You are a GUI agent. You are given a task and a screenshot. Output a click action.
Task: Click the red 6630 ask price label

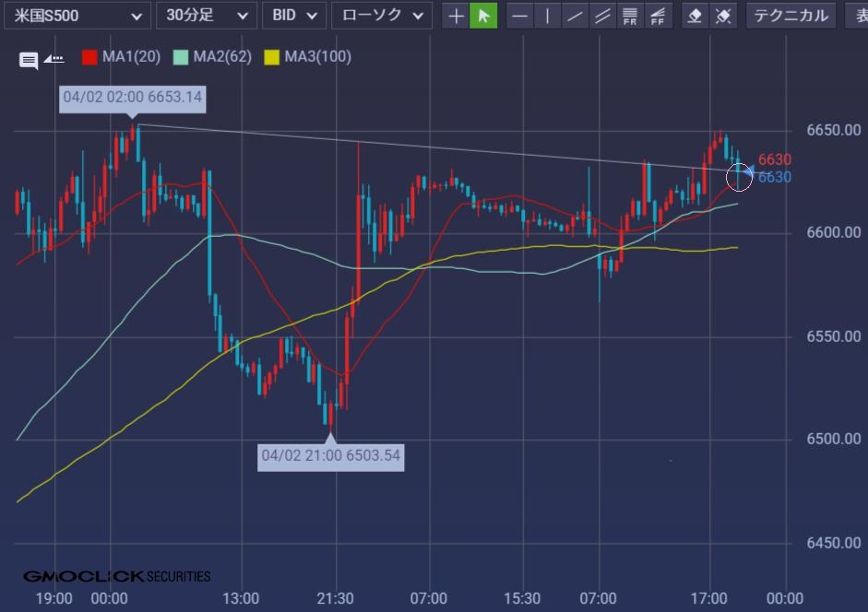point(775,159)
